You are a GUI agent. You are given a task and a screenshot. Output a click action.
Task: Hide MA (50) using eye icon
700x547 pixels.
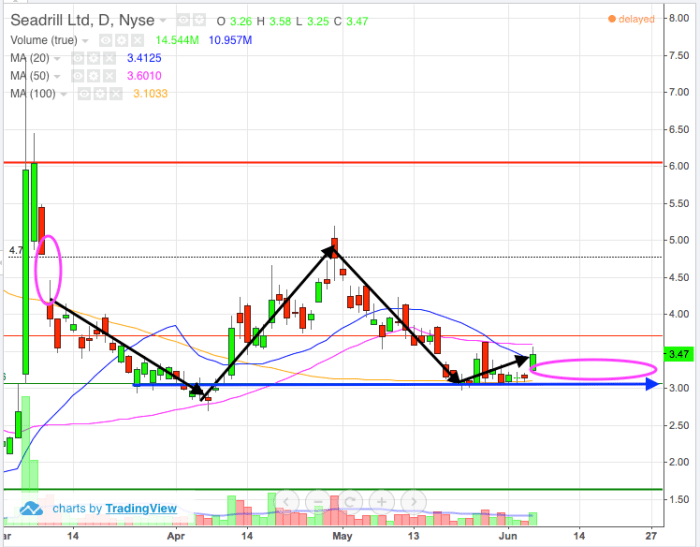pos(78,76)
